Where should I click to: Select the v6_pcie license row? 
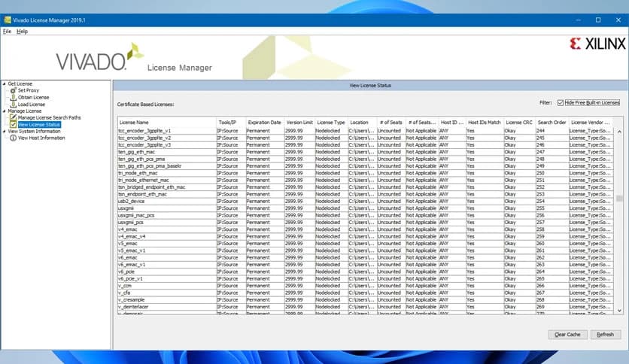pyautogui.click(x=366, y=271)
